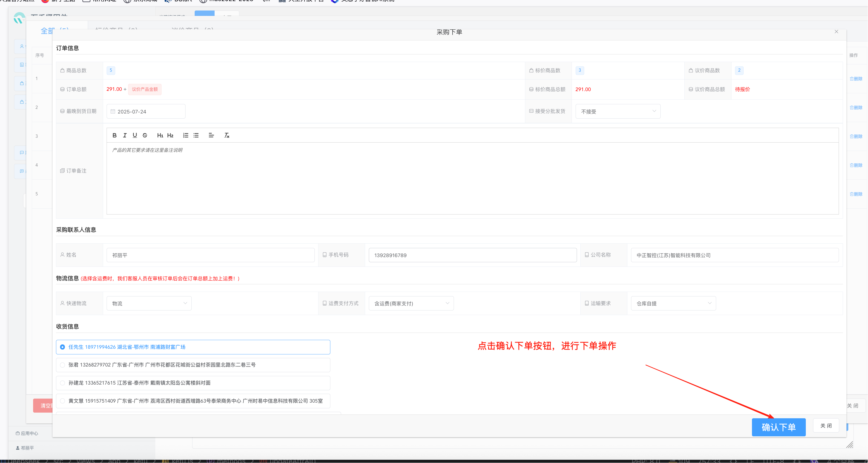Apply H1 heading style in the editor
868x463 pixels.
pos(160,135)
